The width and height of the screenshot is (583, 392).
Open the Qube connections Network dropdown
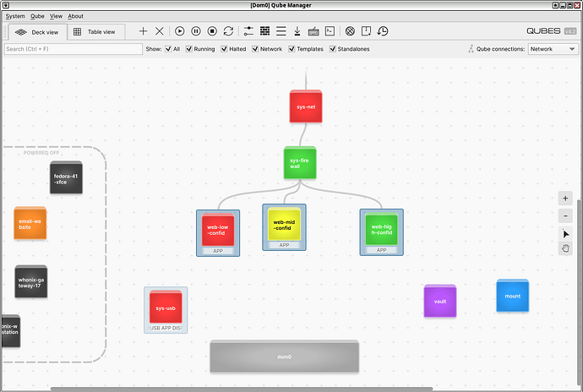click(x=553, y=49)
